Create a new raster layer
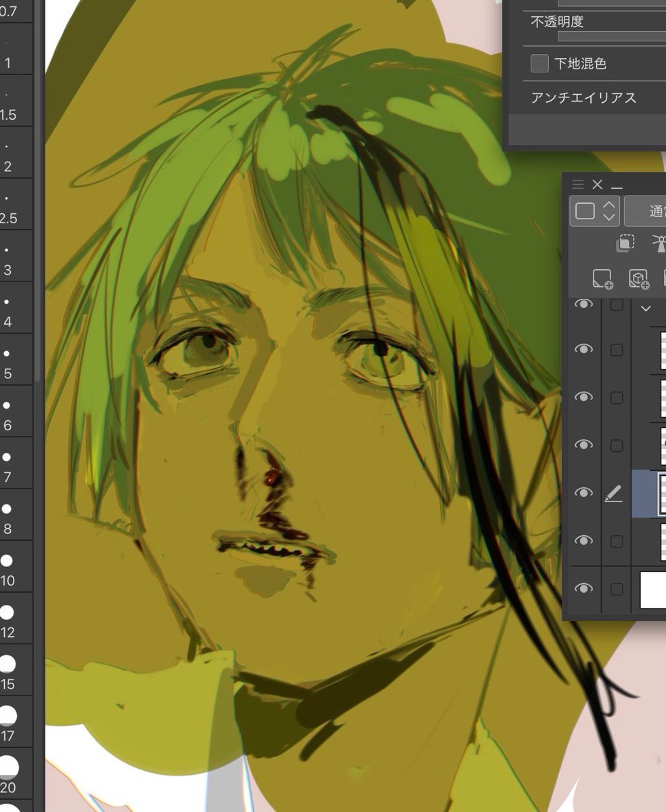Viewport: 666px width, 812px height. click(x=602, y=279)
